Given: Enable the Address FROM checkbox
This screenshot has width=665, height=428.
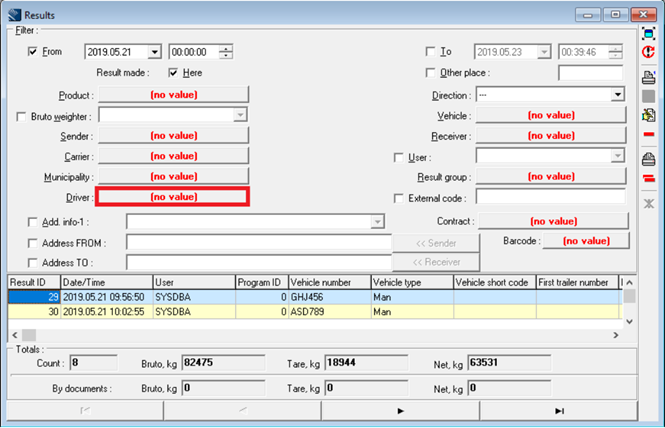Looking at the screenshot, I should pyautogui.click(x=32, y=243).
